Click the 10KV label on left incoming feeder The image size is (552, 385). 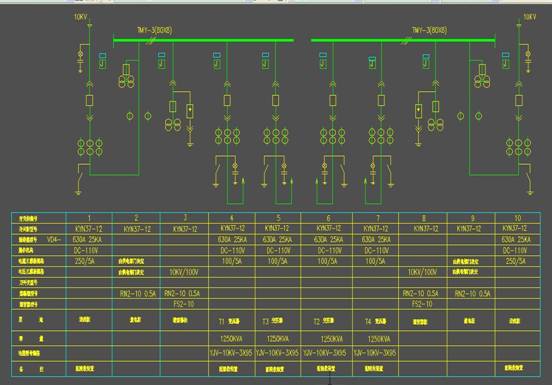click(x=80, y=17)
